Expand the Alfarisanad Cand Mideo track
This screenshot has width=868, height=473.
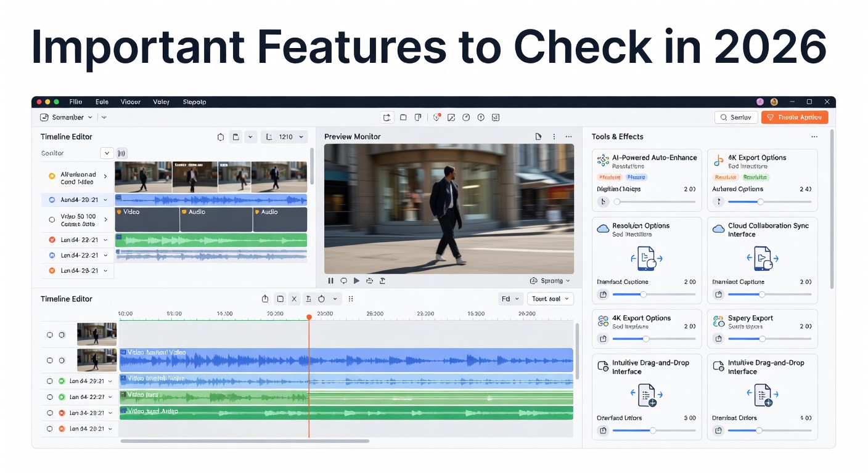105,177
